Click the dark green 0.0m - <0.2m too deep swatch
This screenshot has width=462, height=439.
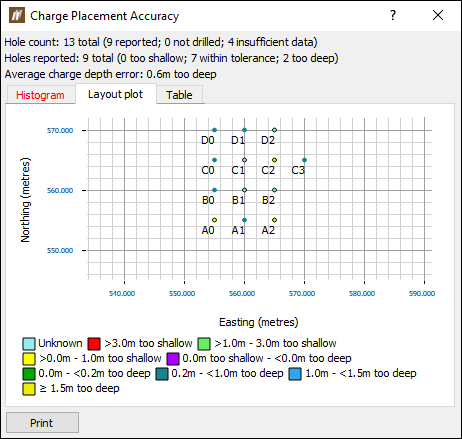tap(29, 374)
